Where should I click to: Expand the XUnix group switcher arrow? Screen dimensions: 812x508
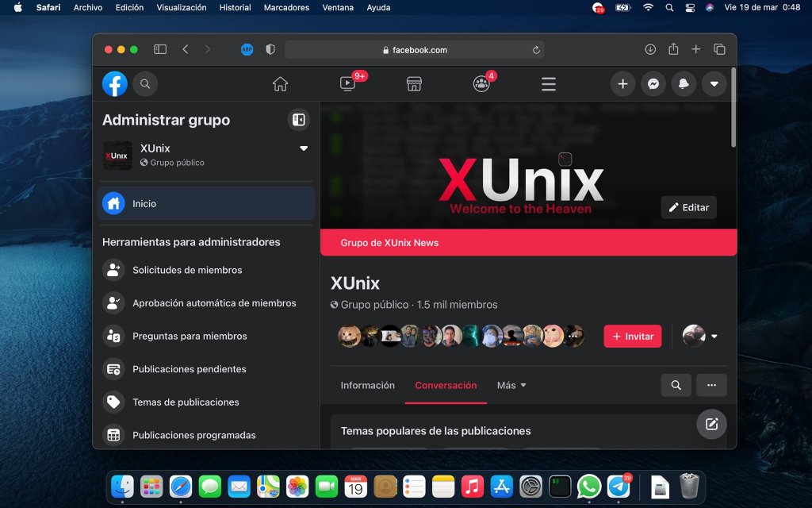coord(303,148)
